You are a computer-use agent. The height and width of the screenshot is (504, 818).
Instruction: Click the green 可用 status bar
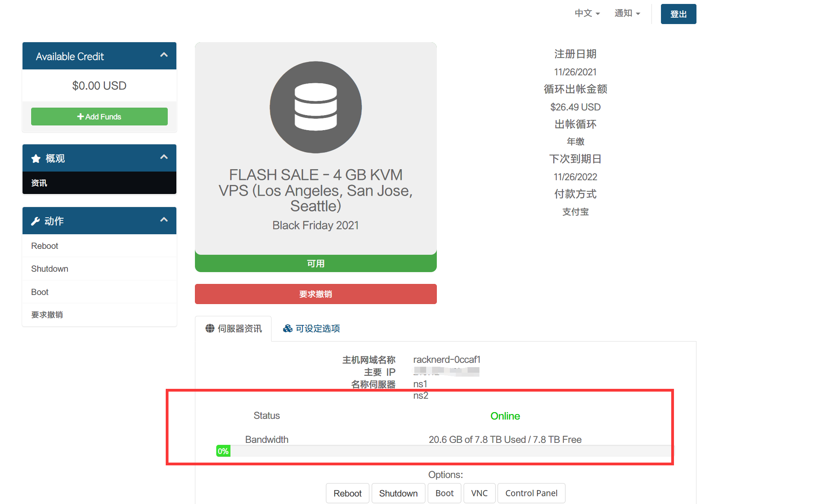pos(316,263)
